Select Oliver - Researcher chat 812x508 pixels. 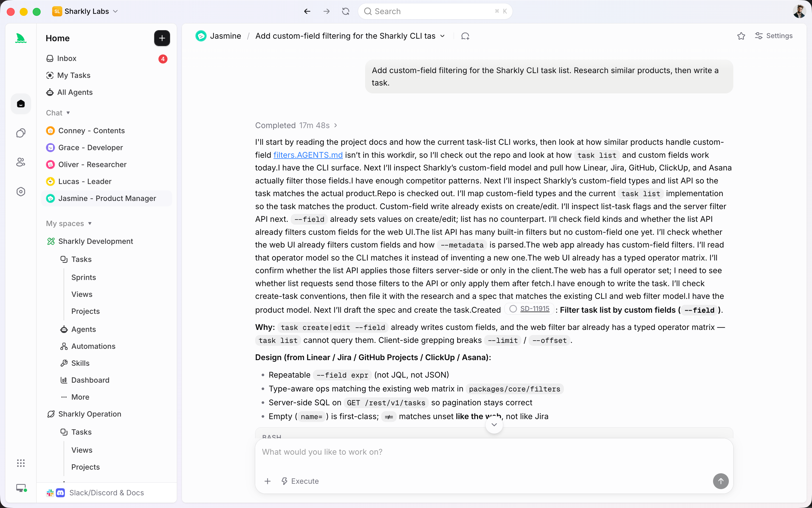point(107,165)
